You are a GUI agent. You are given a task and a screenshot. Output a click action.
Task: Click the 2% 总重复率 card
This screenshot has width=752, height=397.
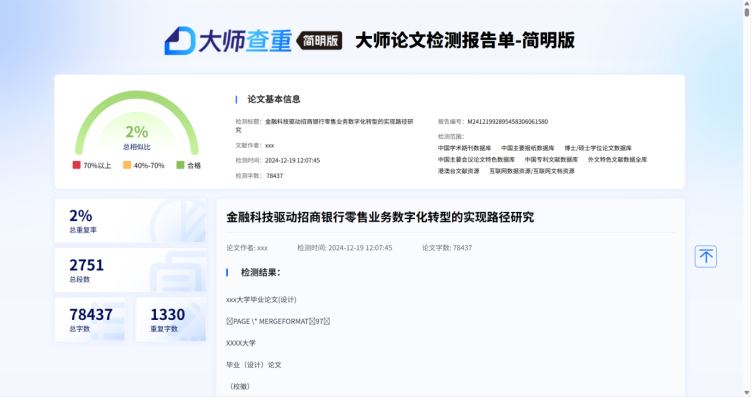point(130,221)
